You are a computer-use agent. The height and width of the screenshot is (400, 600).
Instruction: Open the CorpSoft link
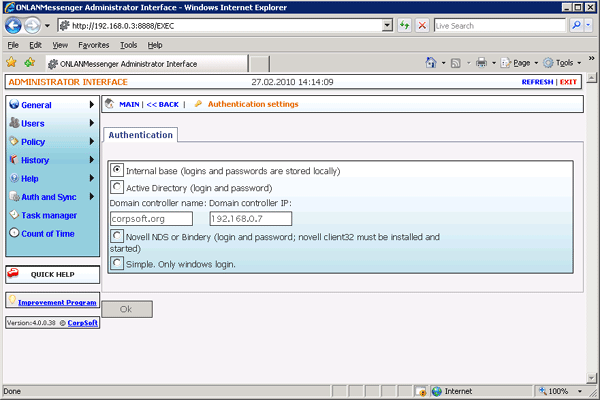[82, 323]
